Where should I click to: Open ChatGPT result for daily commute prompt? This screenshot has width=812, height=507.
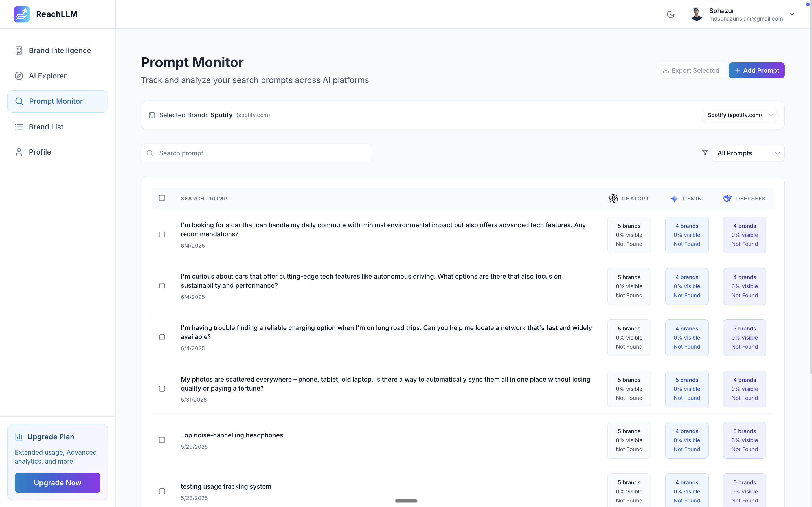pos(629,235)
